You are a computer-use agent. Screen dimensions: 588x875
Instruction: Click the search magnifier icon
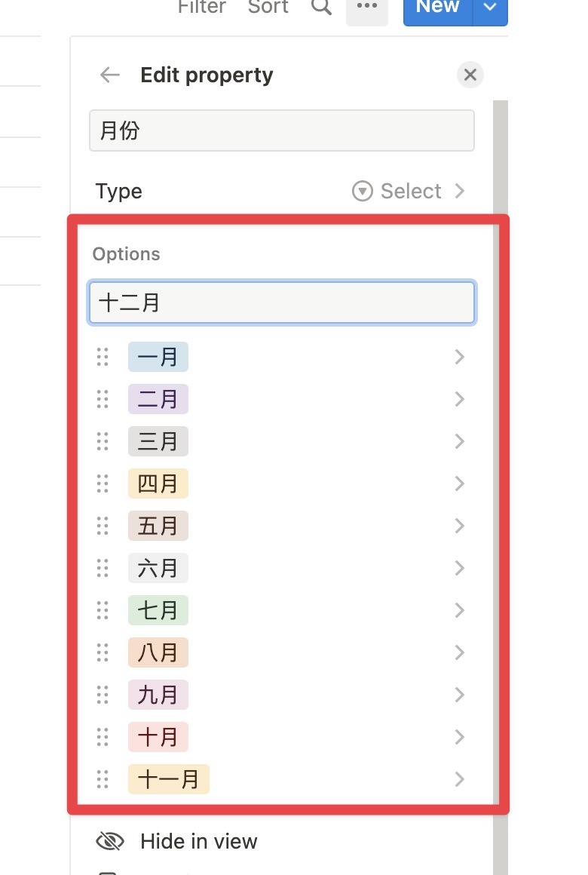coord(321,6)
